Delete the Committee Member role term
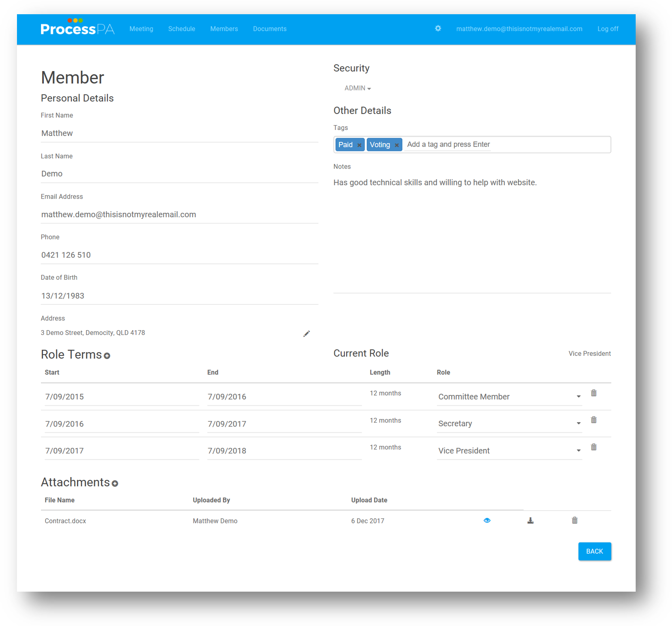This screenshot has height=626, width=672. (593, 393)
